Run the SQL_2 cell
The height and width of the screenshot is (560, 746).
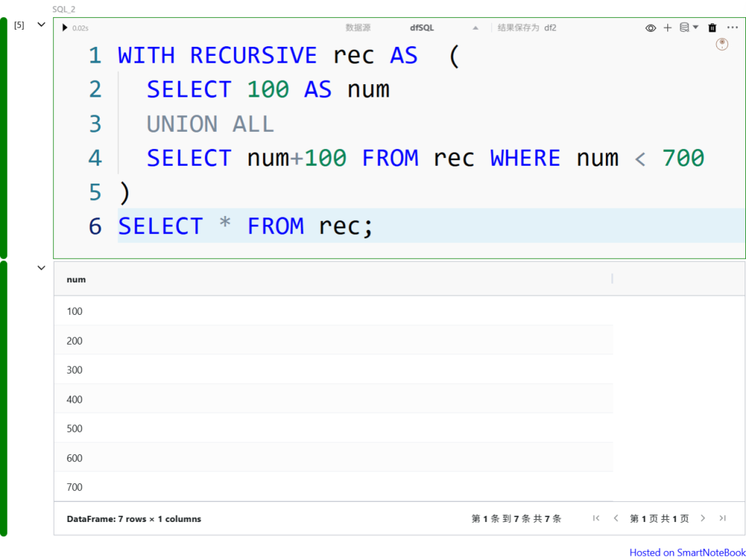point(65,28)
